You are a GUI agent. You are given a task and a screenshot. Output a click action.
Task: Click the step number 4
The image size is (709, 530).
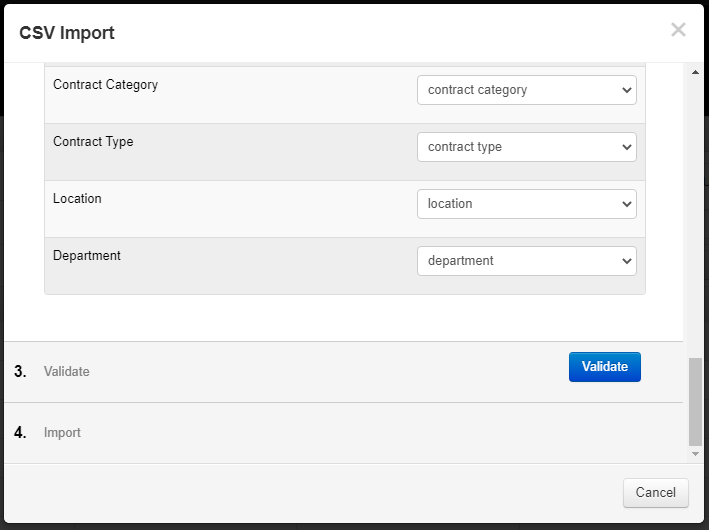point(20,432)
